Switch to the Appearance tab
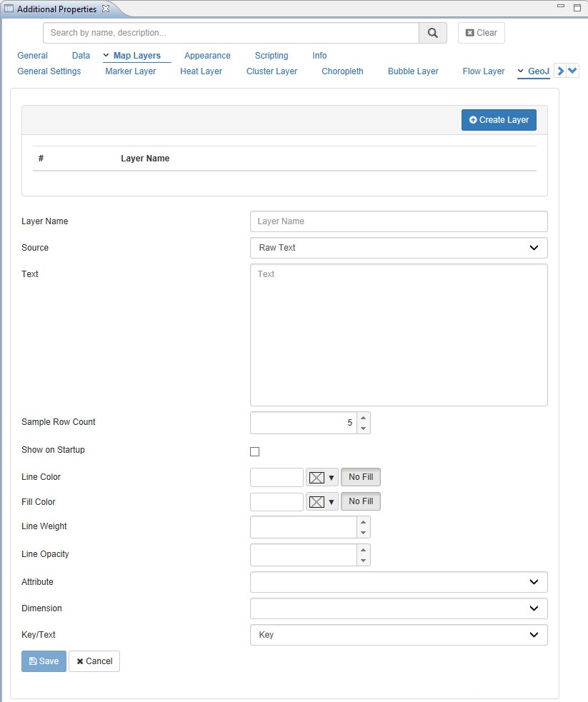The height and width of the screenshot is (702, 588). [x=207, y=56]
